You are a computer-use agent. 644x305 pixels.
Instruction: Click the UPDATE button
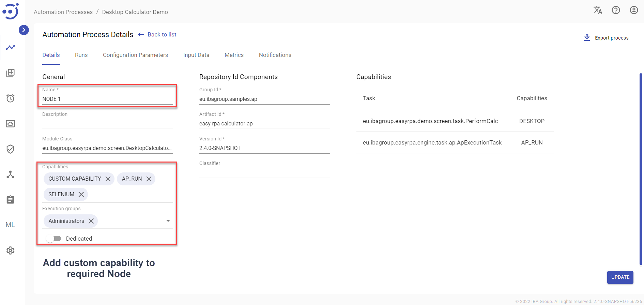tap(620, 277)
